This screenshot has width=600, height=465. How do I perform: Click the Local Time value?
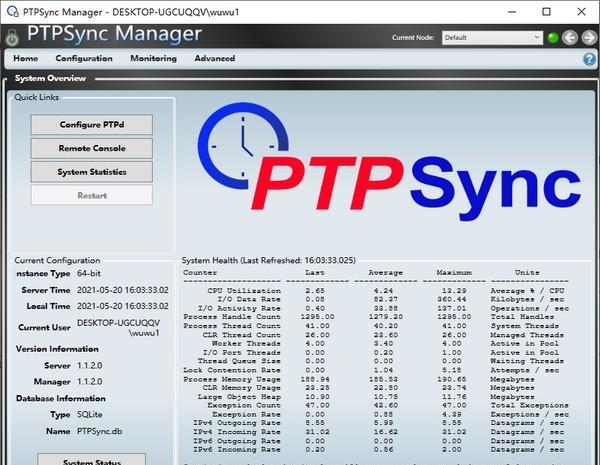(x=122, y=306)
